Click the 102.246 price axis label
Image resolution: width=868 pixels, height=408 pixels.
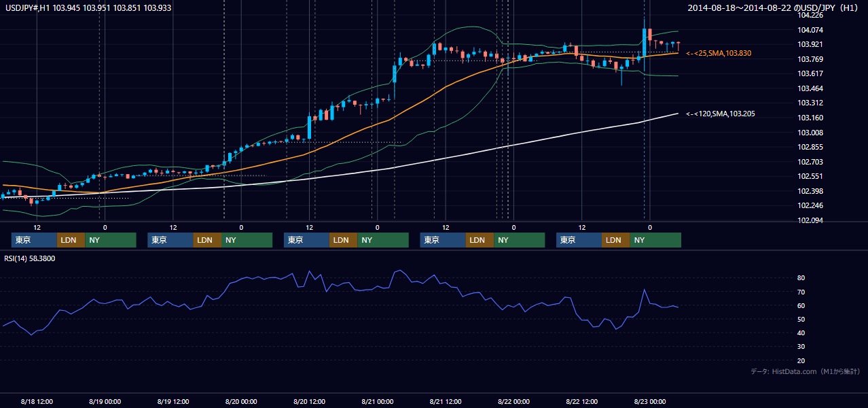(810, 205)
